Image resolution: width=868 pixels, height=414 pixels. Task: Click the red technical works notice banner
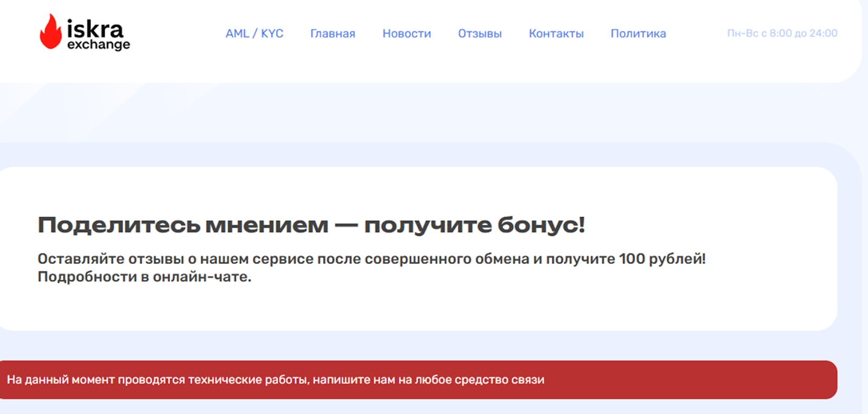(x=418, y=380)
